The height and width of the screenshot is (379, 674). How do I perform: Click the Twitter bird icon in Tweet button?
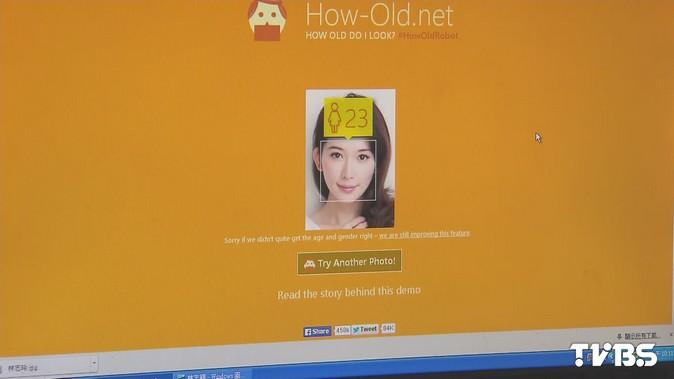(x=356, y=330)
